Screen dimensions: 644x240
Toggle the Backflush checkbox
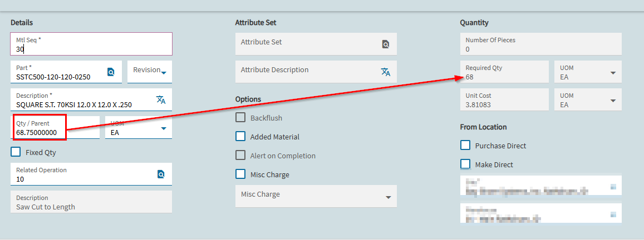pyautogui.click(x=240, y=118)
